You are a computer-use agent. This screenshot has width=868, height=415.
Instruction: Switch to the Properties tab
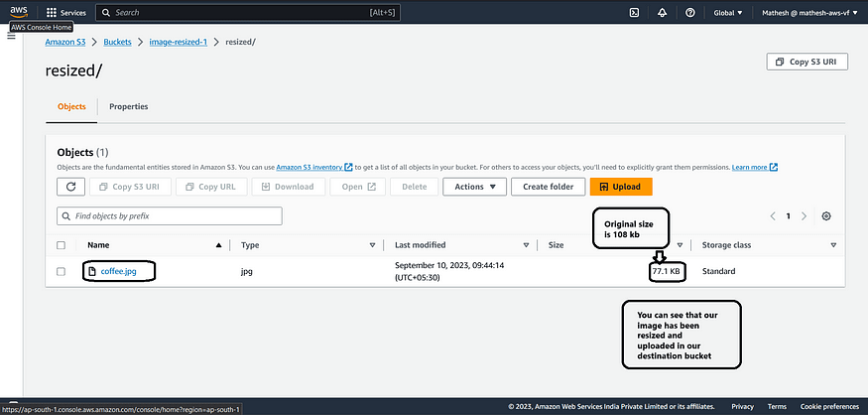coord(128,106)
